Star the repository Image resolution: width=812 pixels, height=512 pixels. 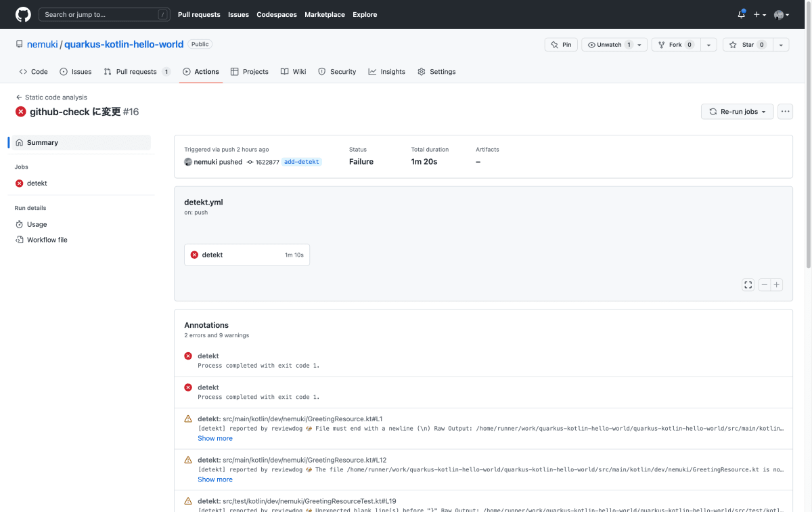[748, 45]
